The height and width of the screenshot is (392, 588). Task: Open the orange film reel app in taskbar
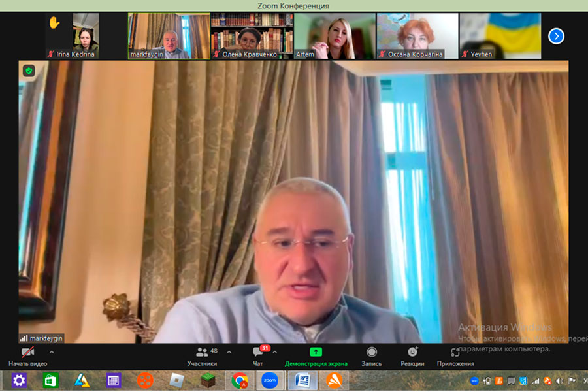[145, 381]
